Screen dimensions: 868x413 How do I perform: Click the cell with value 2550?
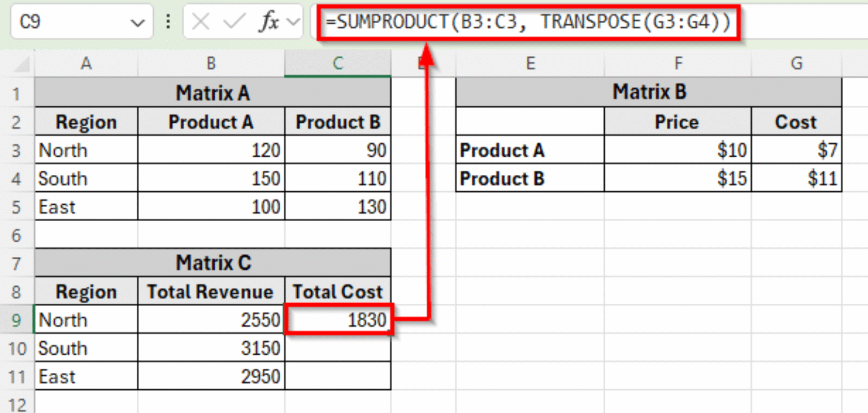(x=211, y=319)
